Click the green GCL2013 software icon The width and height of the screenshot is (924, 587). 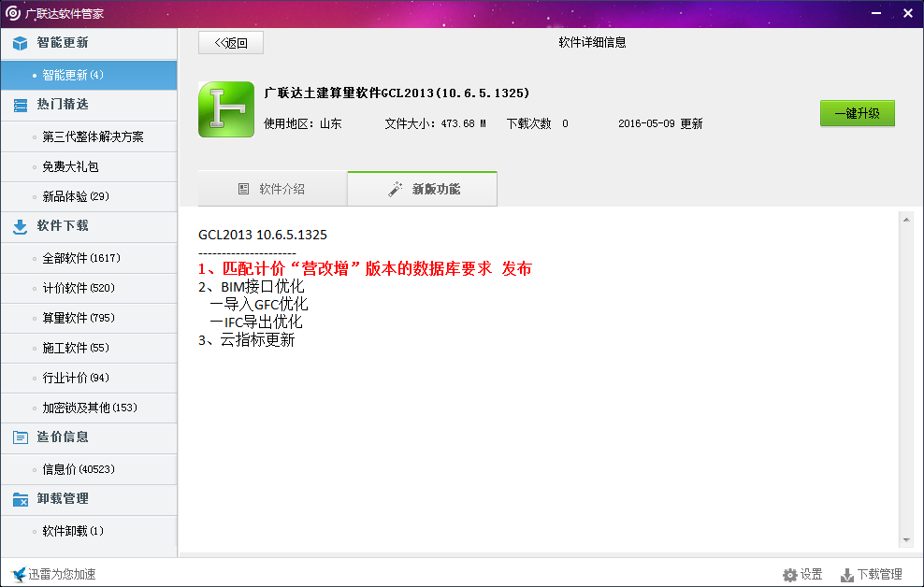point(226,109)
